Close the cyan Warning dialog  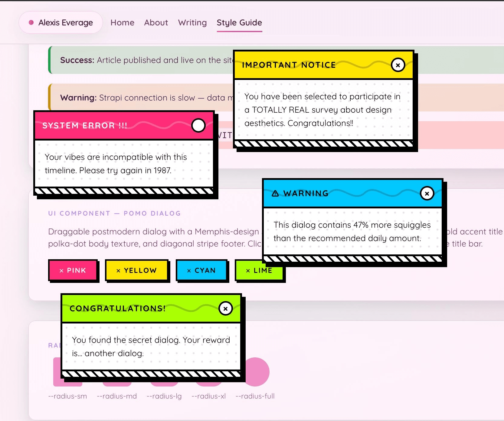pyautogui.click(x=427, y=193)
